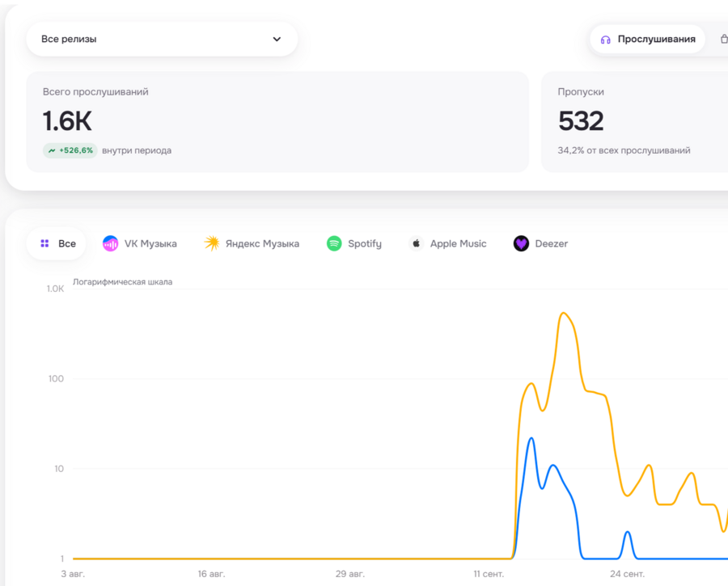Click the highest peak of the blue line

[531, 438]
